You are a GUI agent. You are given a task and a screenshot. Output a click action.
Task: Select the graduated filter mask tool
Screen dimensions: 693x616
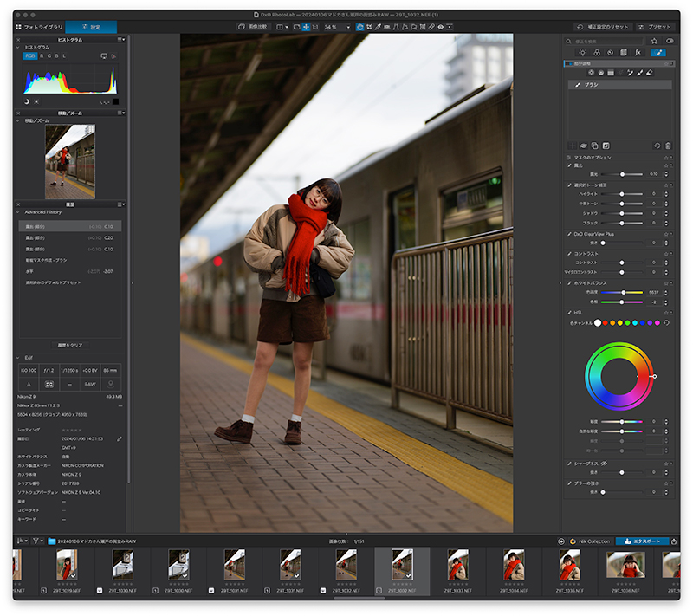(611, 73)
